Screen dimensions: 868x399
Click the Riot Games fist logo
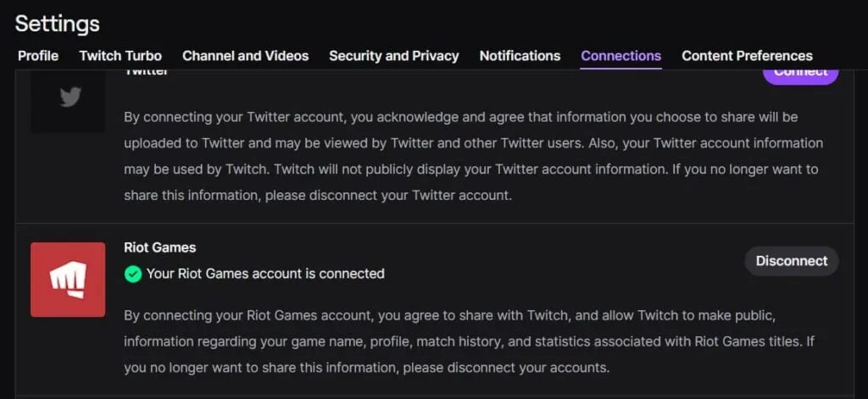[x=68, y=280]
